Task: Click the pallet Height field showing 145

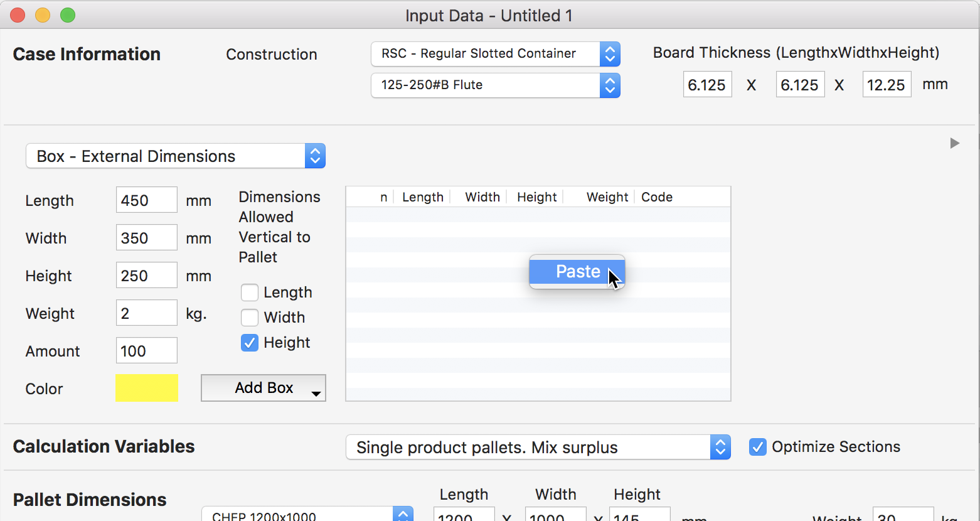Action: pos(640,515)
